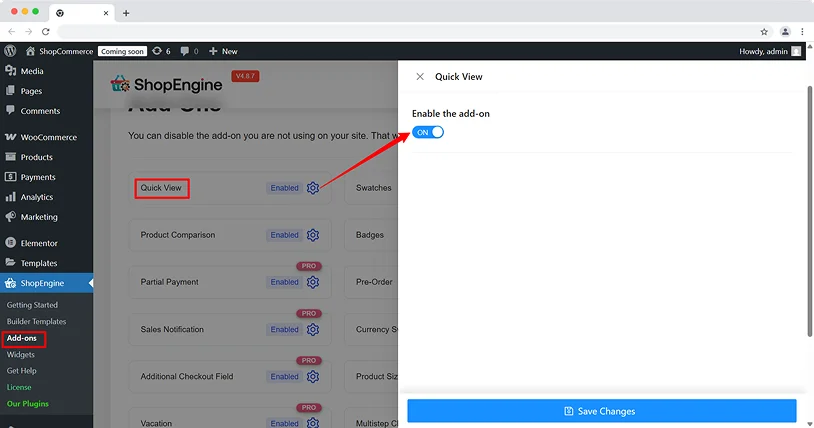Open Products menu

click(x=47, y=157)
